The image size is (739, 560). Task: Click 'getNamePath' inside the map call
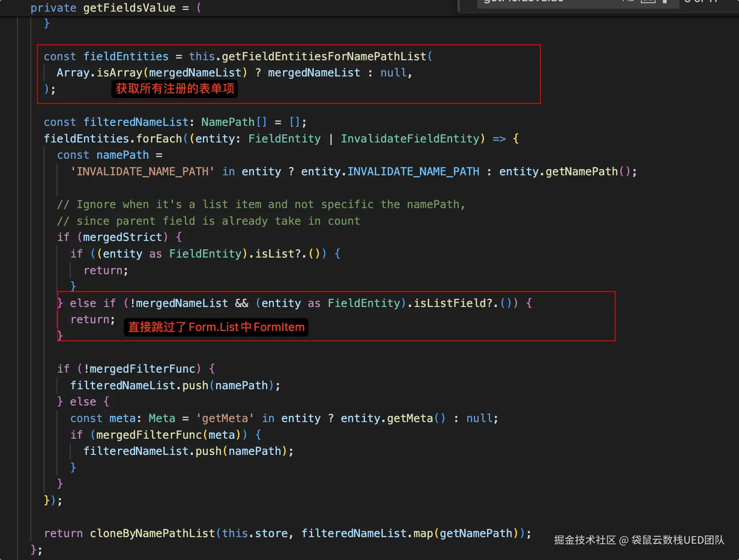(476, 533)
